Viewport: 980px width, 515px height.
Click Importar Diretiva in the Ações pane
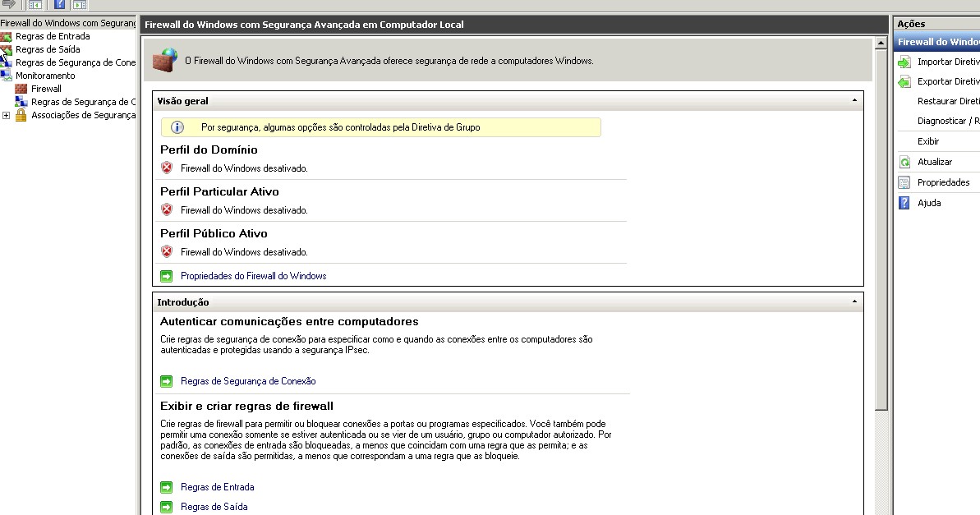coord(948,62)
